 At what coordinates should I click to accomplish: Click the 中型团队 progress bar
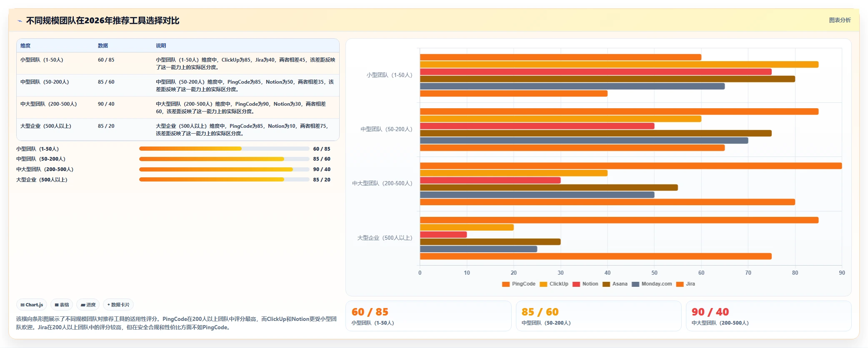(x=224, y=159)
